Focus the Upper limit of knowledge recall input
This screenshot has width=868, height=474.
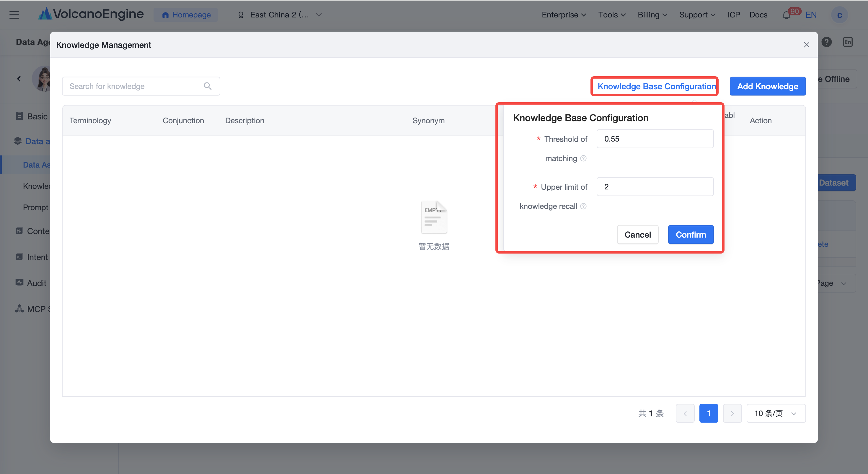click(x=655, y=186)
